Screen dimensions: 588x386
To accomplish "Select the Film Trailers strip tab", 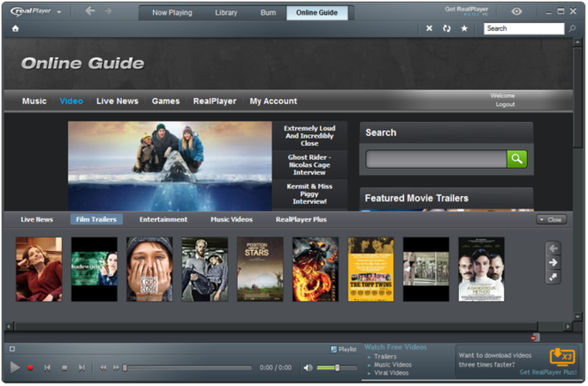I will click(x=97, y=219).
